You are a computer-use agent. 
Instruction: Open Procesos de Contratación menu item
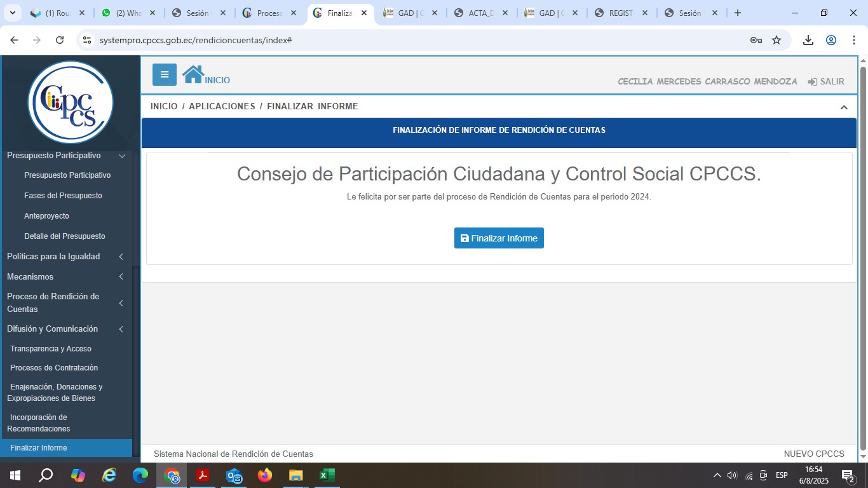click(54, 368)
